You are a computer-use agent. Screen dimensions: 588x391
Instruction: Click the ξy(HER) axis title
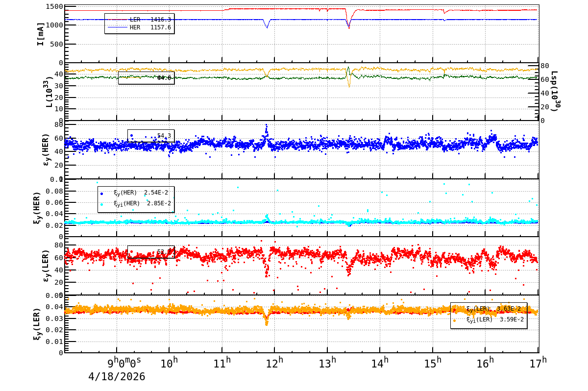[x=38, y=207]
